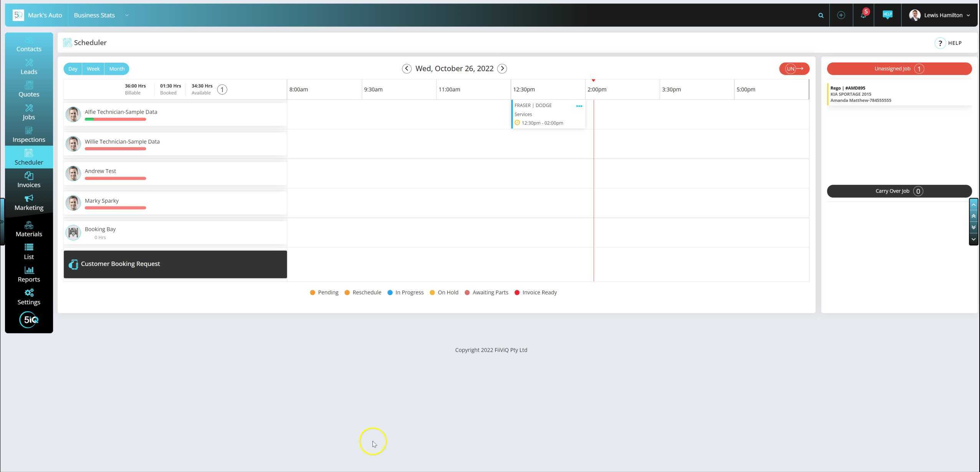Open the Marketing section
This screenshot has width=980, height=472.
(x=28, y=202)
